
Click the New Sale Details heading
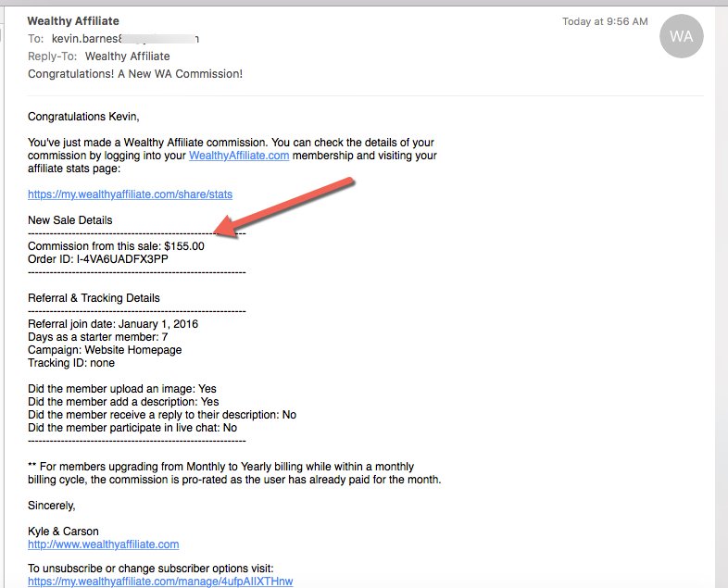coord(70,220)
